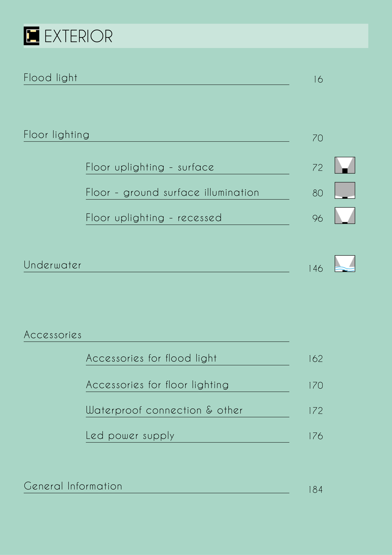Click the surface uplighting beam icon
Screen dimensions: 392x555
345,165
